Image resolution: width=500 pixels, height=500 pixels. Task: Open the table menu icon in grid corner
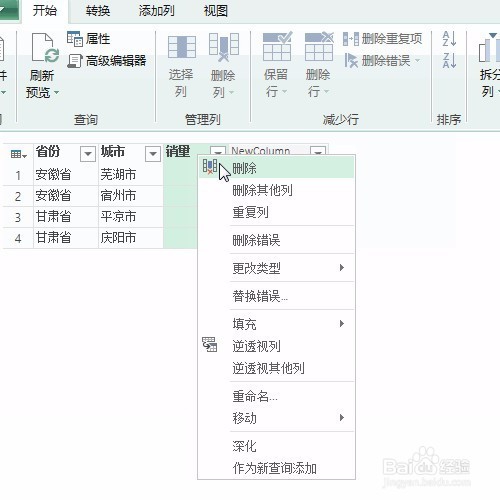18,154
